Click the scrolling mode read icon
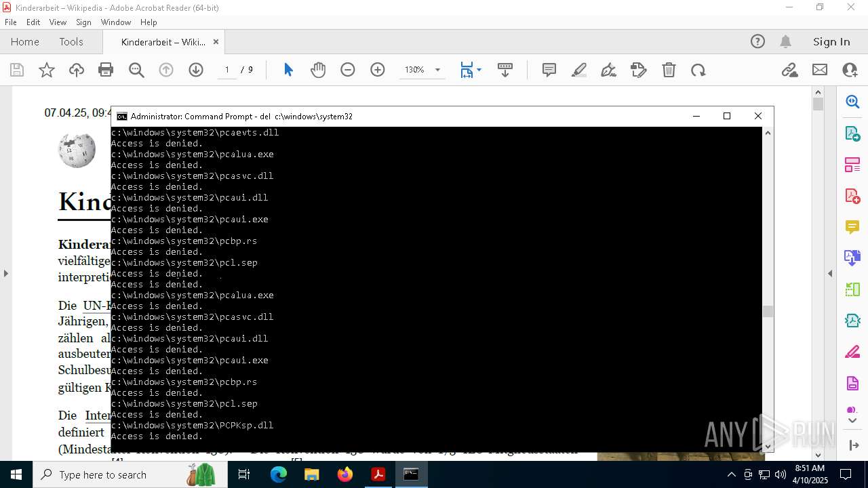The width and height of the screenshot is (868, 488). coord(505,70)
